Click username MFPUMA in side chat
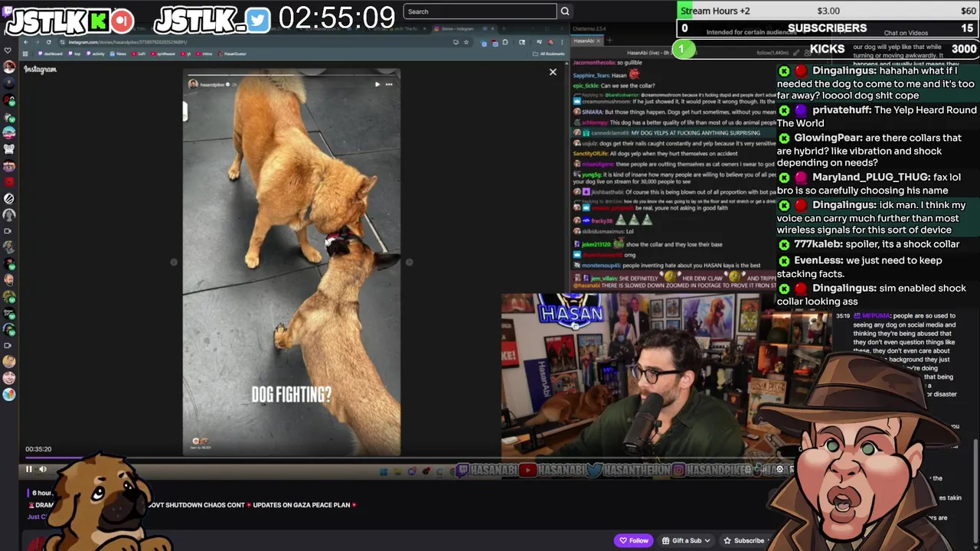The height and width of the screenshot is (551, 980). tap(876, 316)
